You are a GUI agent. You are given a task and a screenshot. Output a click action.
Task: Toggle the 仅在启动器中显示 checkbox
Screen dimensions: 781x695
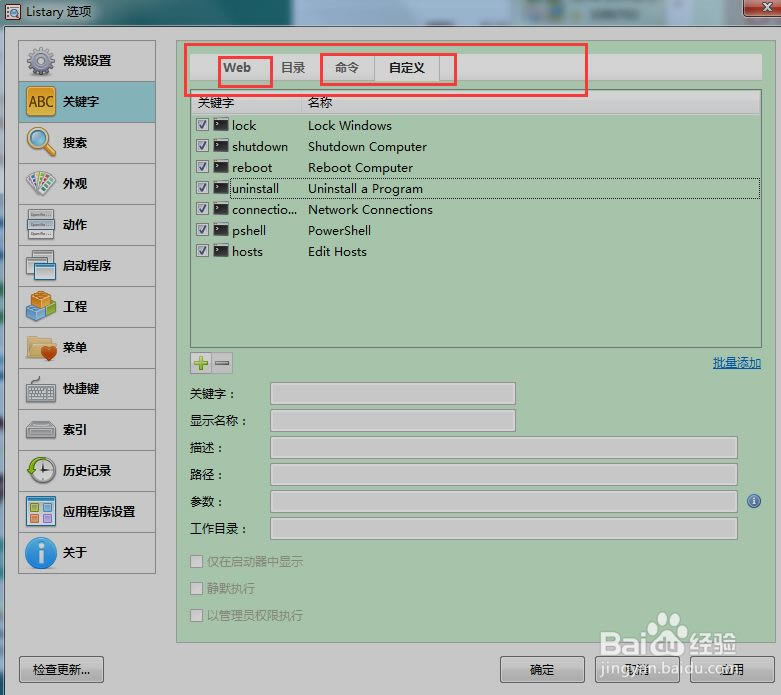pos(196,561)
